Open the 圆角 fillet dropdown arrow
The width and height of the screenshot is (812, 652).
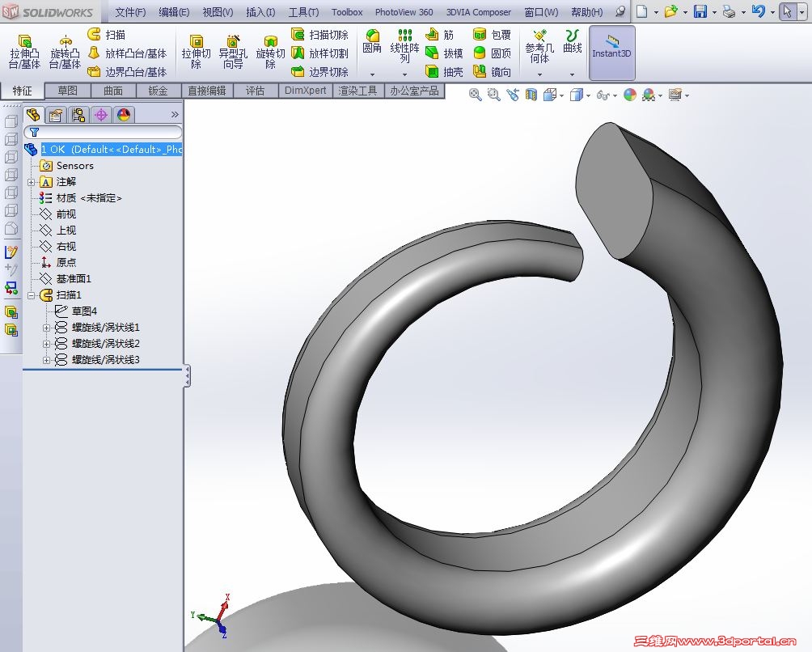[372, 74]
